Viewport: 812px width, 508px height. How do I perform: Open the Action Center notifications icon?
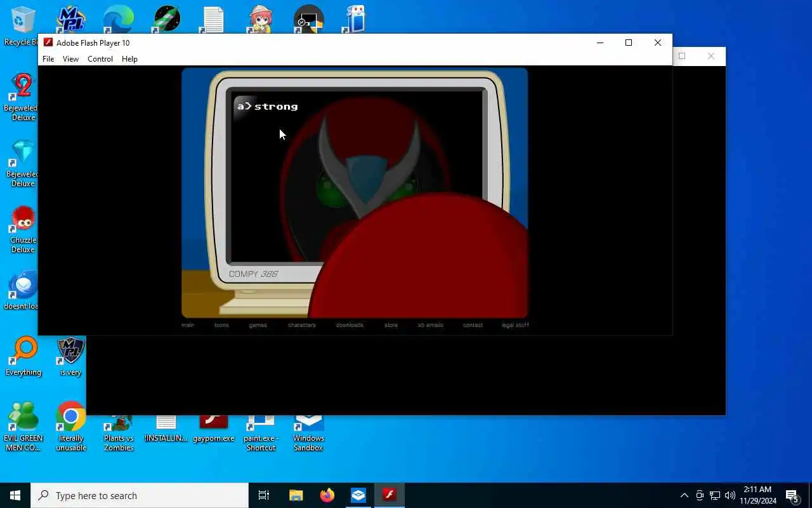click(x=792, y=495)
